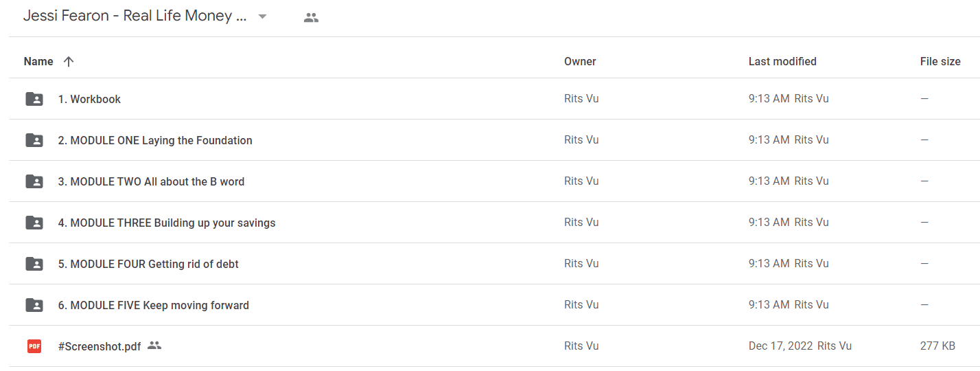Click the shared icon next to #Screenshot.pdf
Image resolution: width=980 pixels, height=371 pixels.
coord(154,346)
